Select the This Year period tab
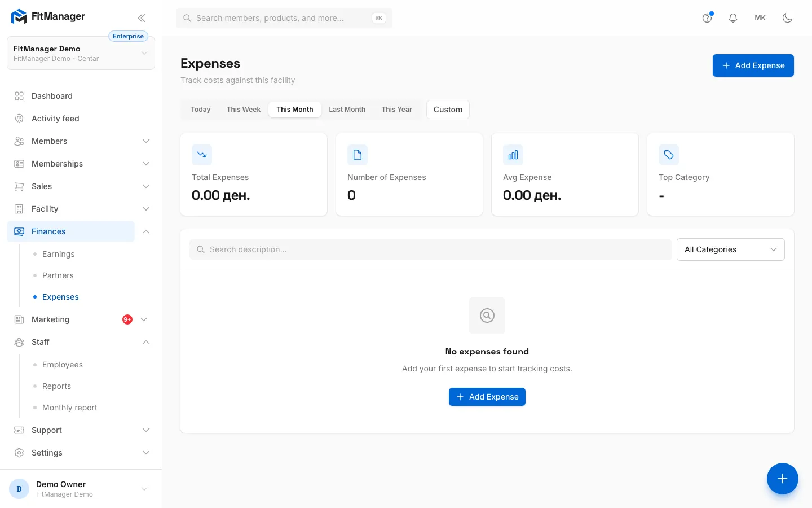This screenshot has height=508, width=812. click(397, 110)
